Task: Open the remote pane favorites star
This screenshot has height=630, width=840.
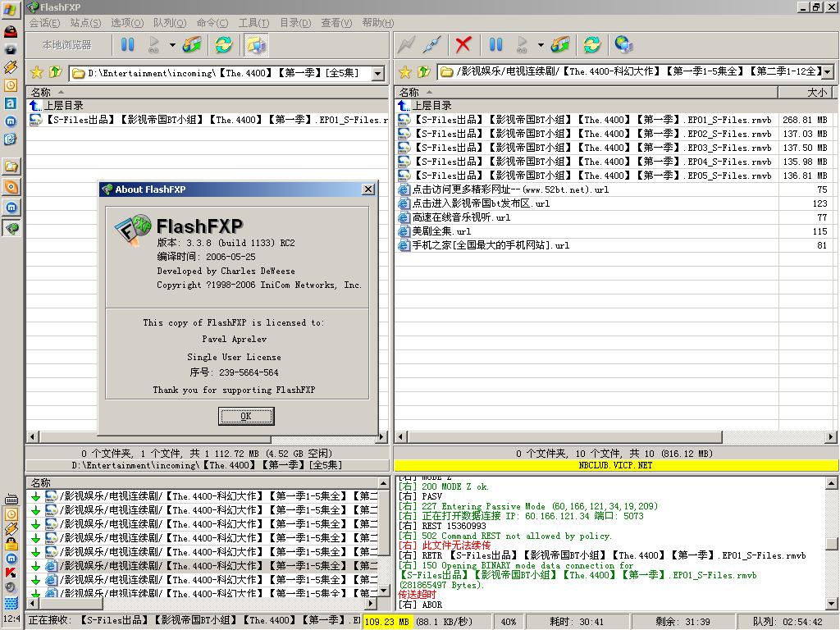Action: coord(405,72)
